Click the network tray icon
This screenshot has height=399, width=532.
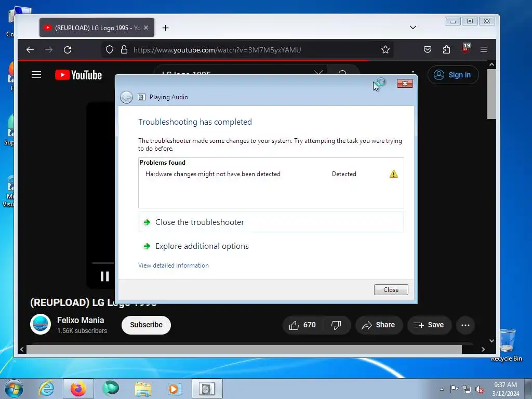pyautogui.click(x=467, y=389)
